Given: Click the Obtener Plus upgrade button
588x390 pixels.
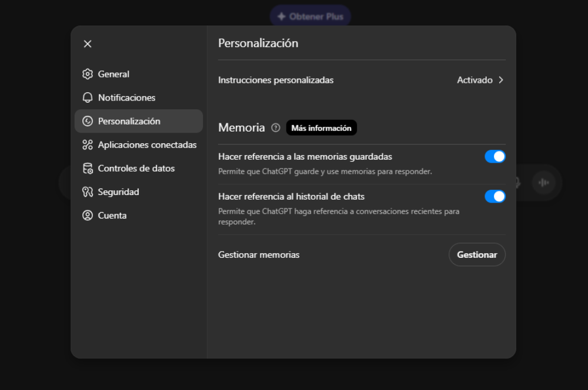Looking at the screenshot, I should pos(310,16).
